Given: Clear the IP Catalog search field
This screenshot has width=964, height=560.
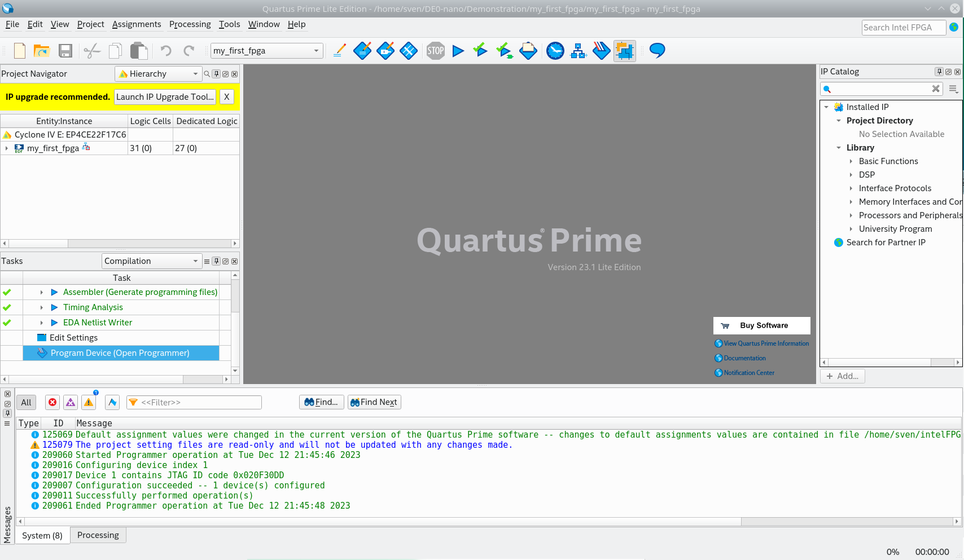Looking at the screenshot, I should [x=936, y=89].
